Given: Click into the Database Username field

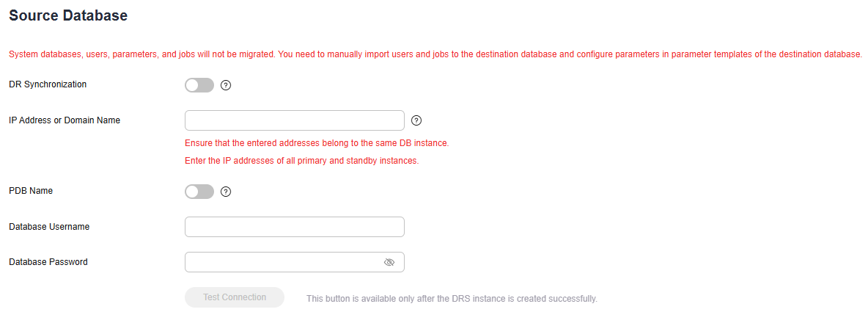Looking at the screenshot, I should [x=295, y=227].
